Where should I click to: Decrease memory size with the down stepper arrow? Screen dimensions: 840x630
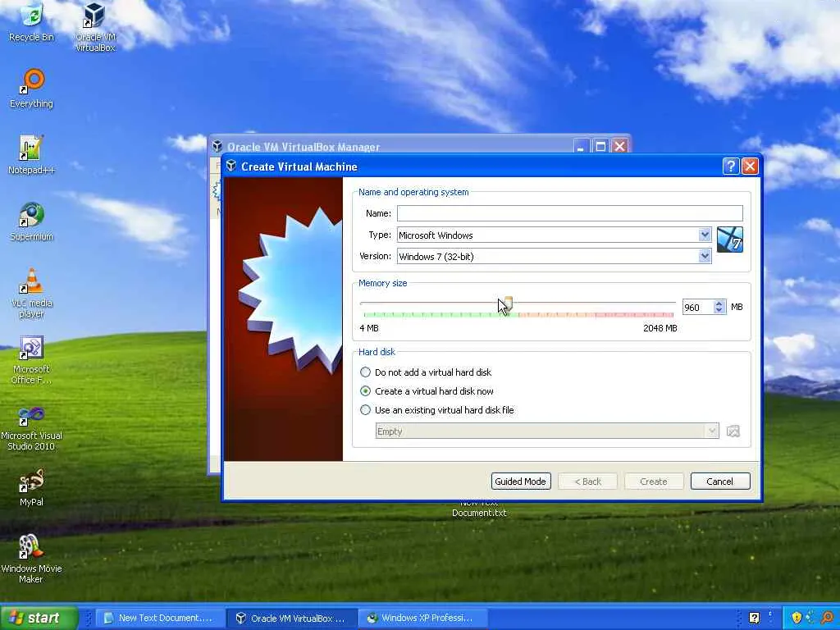click(719, 310)
